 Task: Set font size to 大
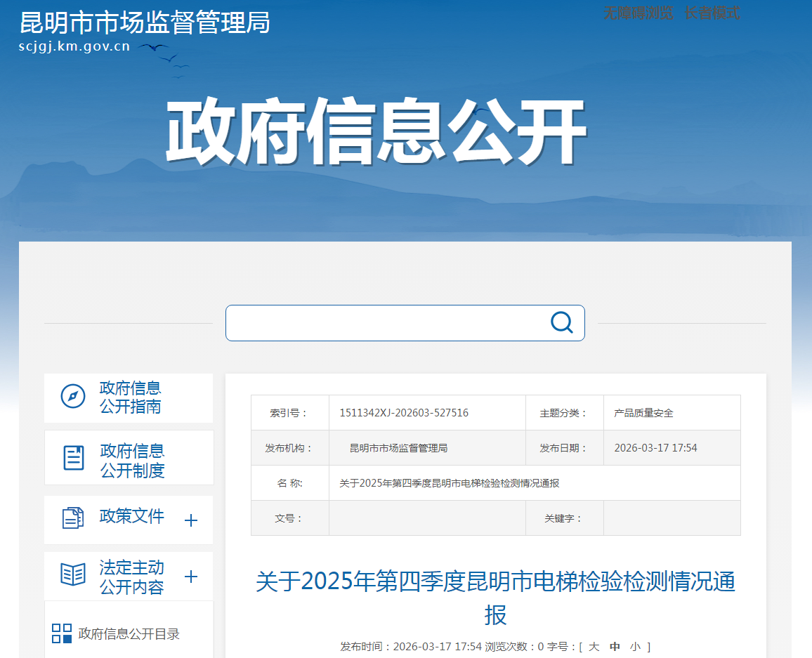point(594,647)
